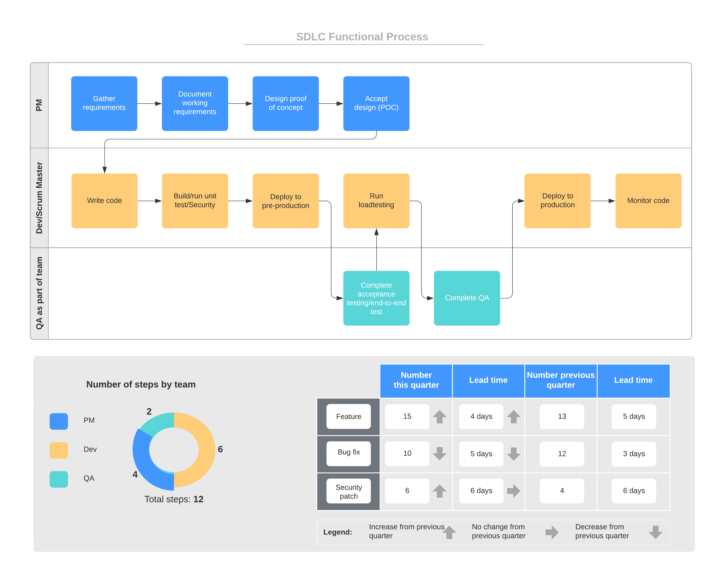This screenshot has height=563, width=728.
Task: Click the no-change arrow beside 6 days
Action: [514, 491]
